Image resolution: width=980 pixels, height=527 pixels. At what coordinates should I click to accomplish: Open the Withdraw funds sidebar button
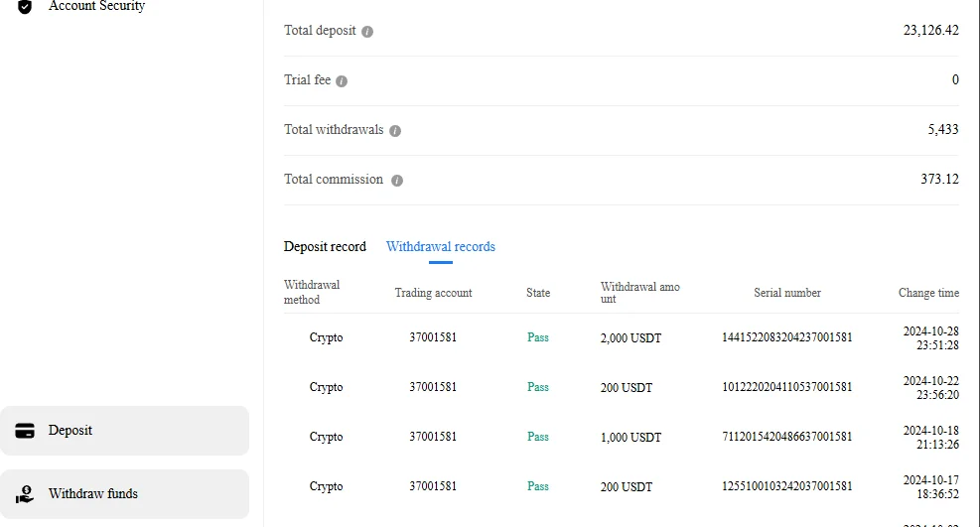[124, 494]
